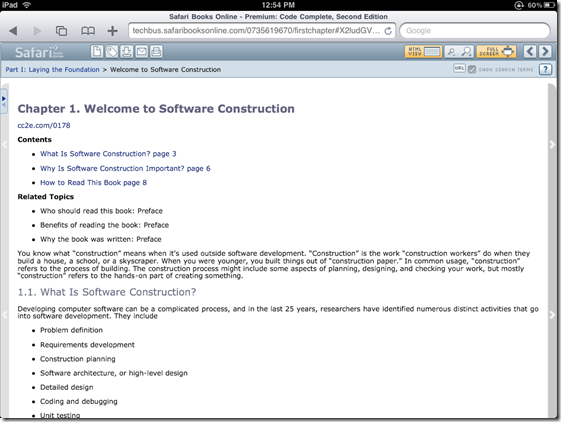This screenshot has height=422, width=561.
Task: Click the add note page icon
Action: tap(97, 52)
